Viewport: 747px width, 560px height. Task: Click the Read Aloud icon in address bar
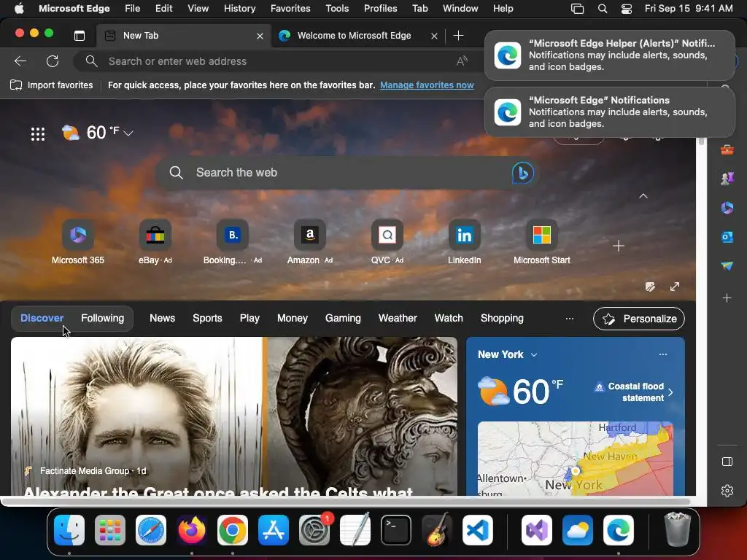[462, 61]
